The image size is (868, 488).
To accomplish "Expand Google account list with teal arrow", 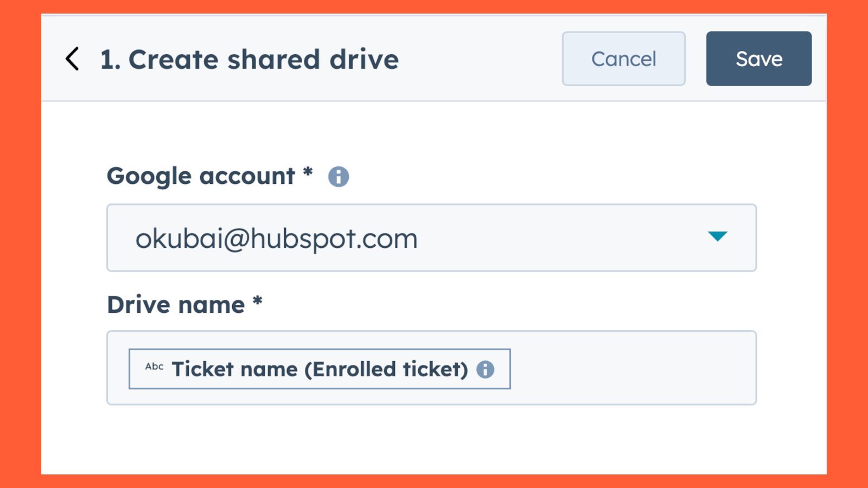I will (x=717, y=236).
